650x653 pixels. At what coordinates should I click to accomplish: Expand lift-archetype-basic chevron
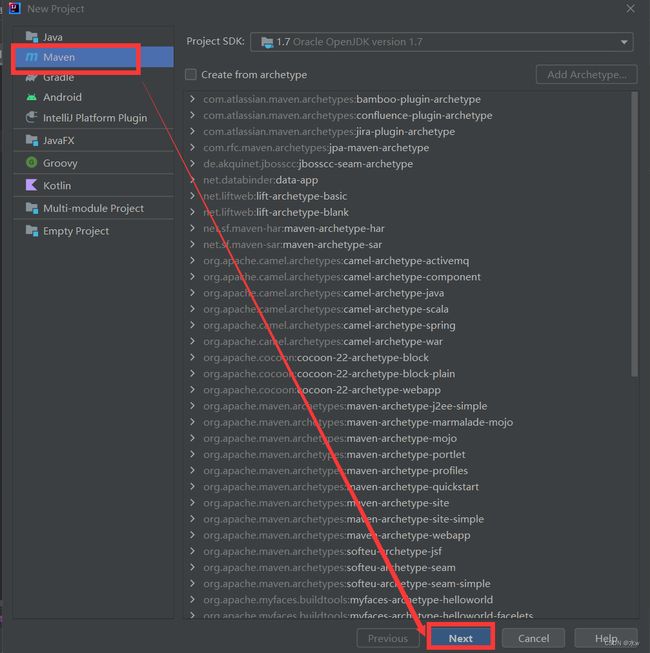click(x=192, y=196)
